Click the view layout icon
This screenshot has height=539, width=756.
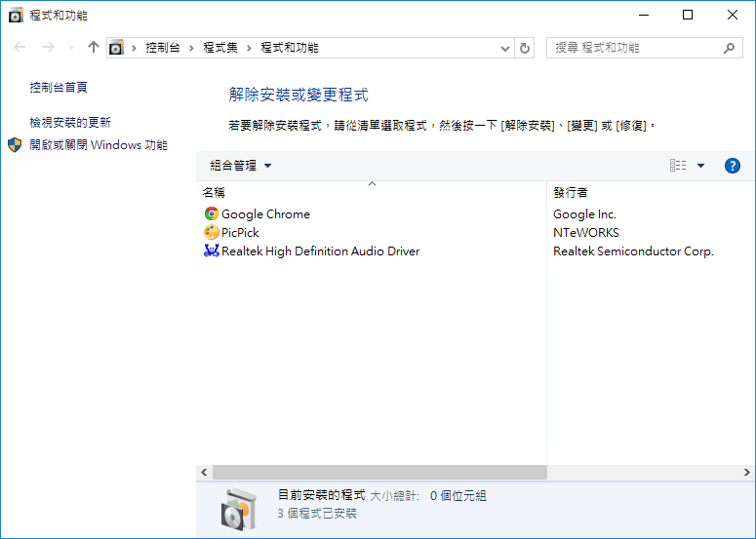click(x=678, y=166)
